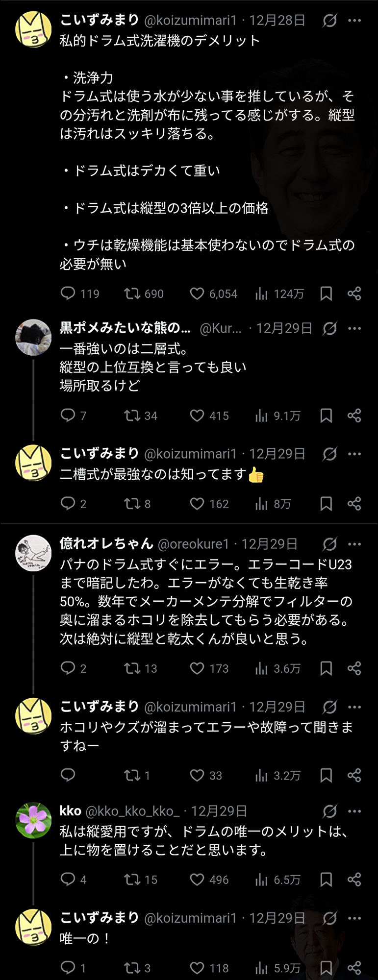The image size is (378, 980).
Task: Like the 黒ポメみたいな熊 reply with 415 likes
Action: (x=197, y=416)
